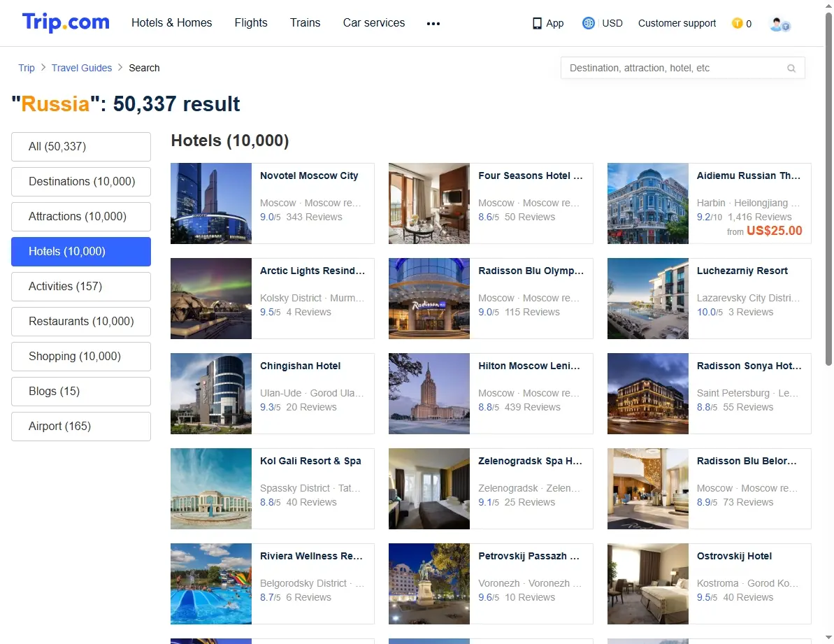The width and height of the screenshot is (834, 644).
Task: Open Aidiemu Russian hotel photo
Action: 648,203
